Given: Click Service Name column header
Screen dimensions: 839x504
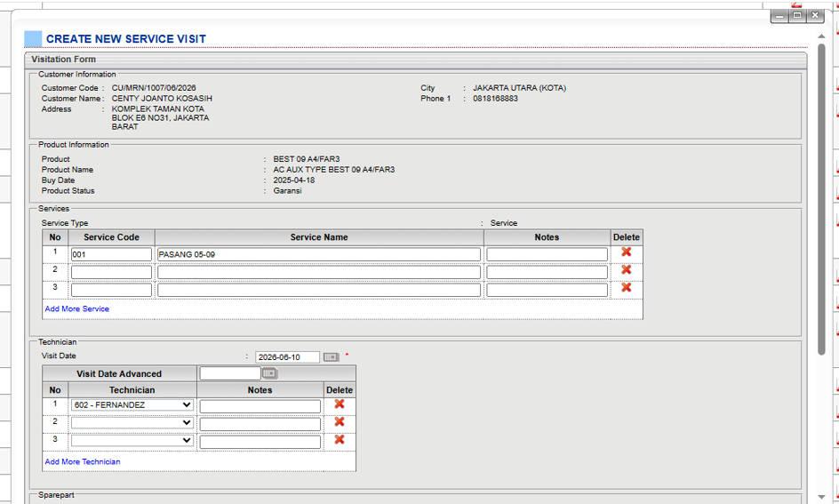Looking at the screenshot, I should [319, 237].
